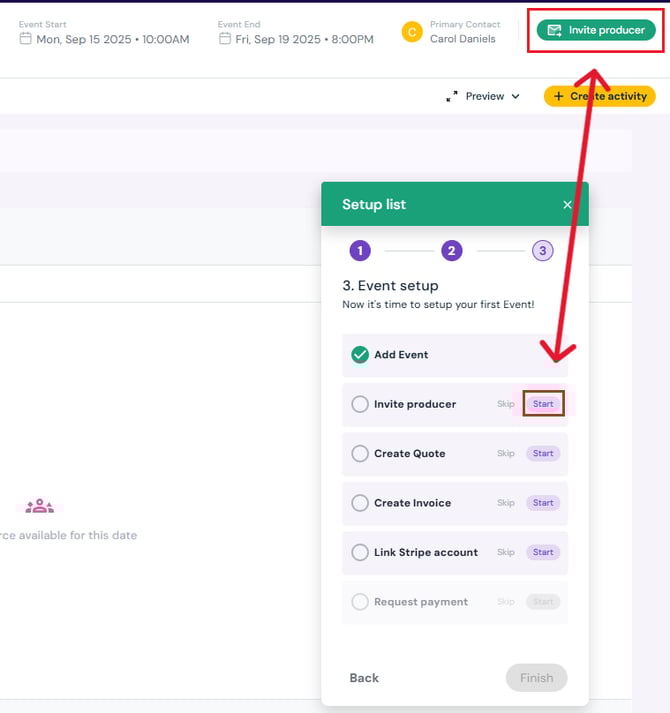Go to setup step 2

click(452, 251)
